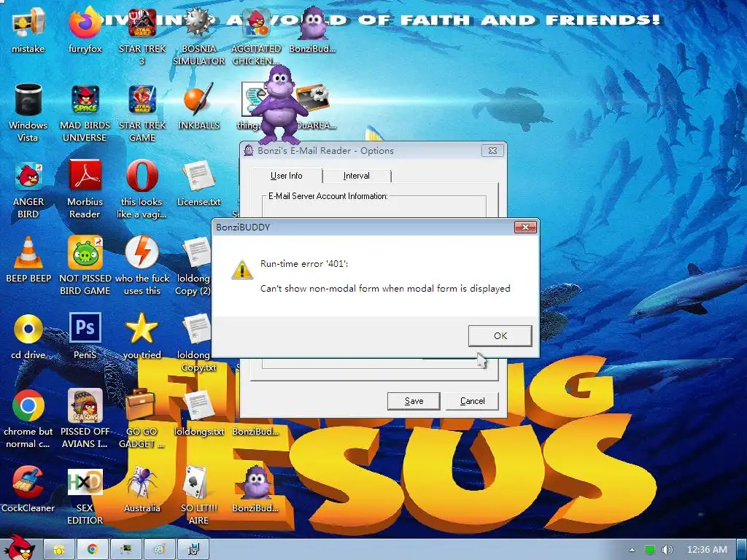Cancel the E-Mail Reader Options window
Viewport: 747px width, 560px height.
tap(472, 401)
